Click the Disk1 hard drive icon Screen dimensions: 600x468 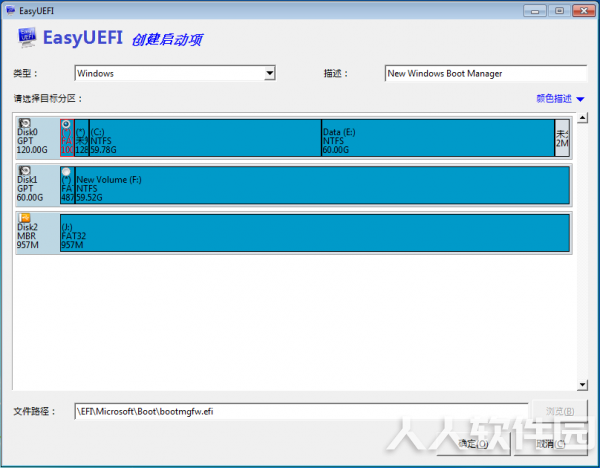(24, 170)
